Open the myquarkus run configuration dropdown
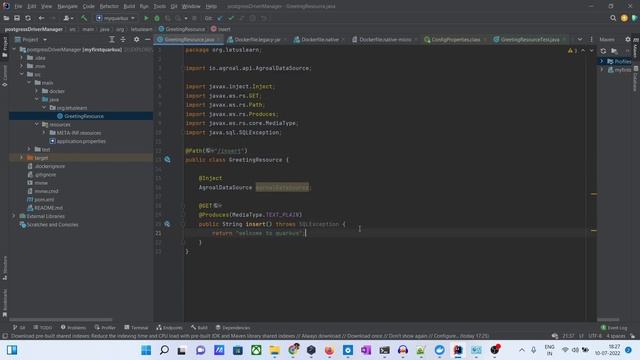Viewport: 640px width, 360px height. (116, 18)
